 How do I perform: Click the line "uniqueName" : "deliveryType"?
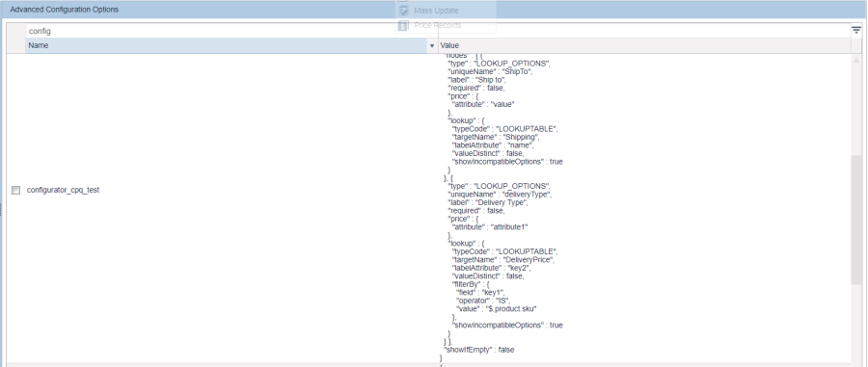pyautogui.click(x=500, y=194)
